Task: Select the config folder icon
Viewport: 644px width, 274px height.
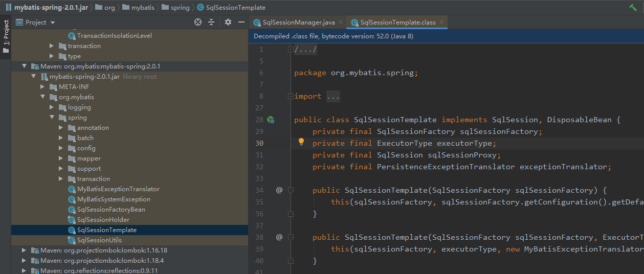Action: (x=72, y=148)
